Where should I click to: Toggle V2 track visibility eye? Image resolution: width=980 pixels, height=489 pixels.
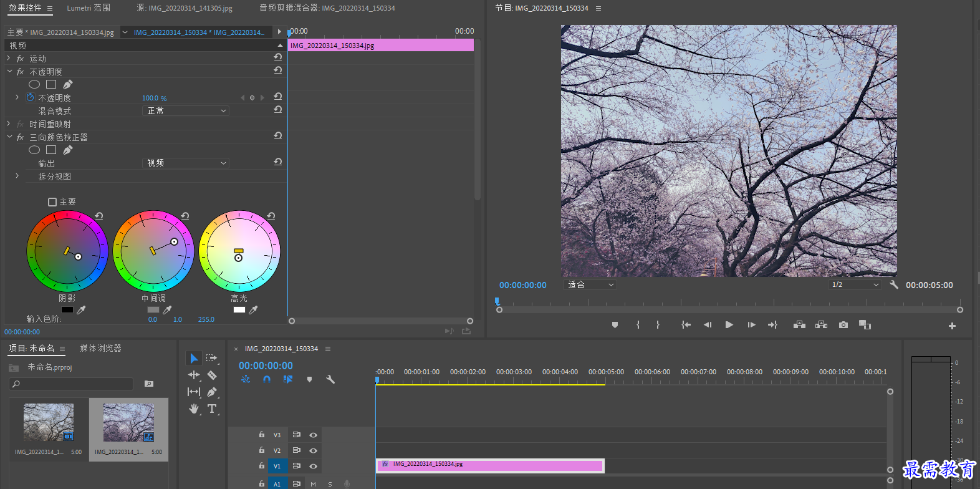(313, 450)
